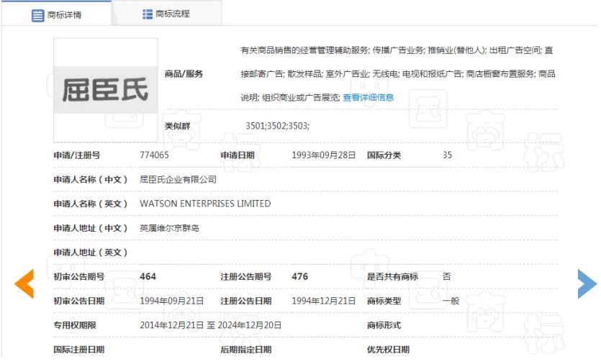Click shared trademark value 否

446,276
